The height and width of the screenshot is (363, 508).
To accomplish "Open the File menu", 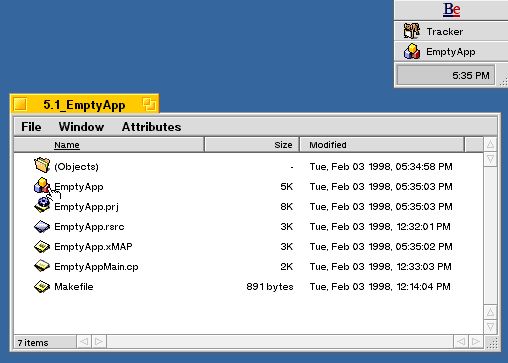I will click(31, 127).
